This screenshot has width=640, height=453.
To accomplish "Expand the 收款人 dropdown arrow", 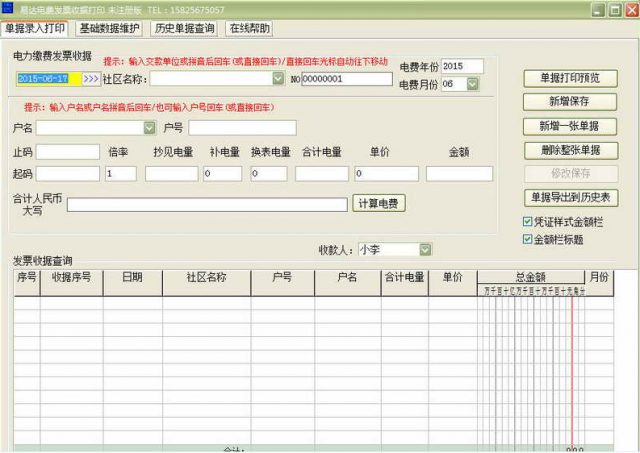I will coord(425,249).
